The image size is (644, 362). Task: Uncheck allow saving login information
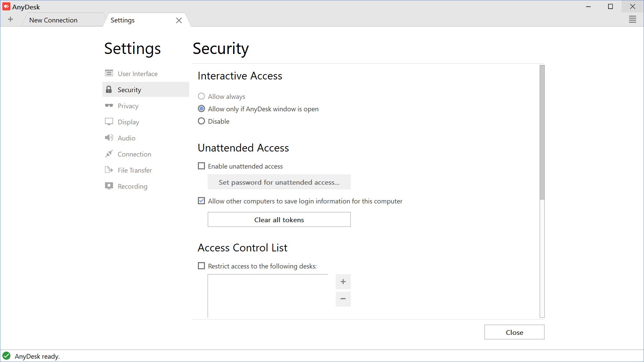click(201, 201)
